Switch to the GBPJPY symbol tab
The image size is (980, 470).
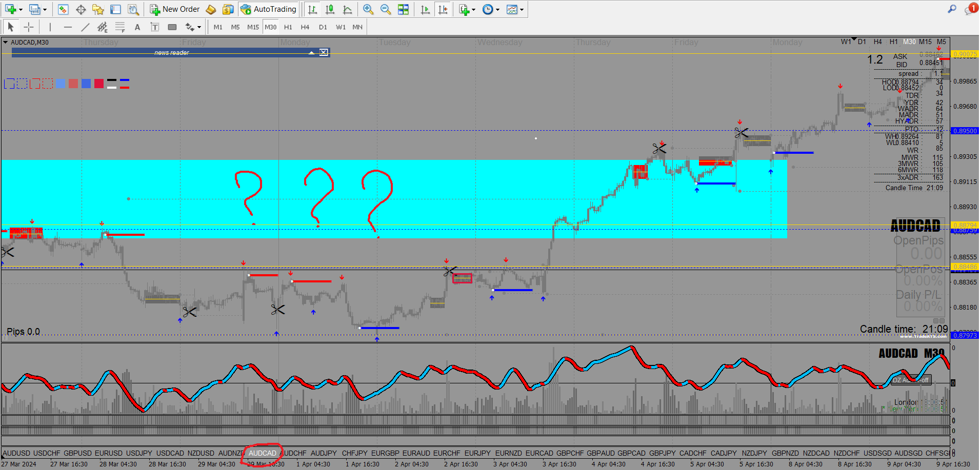pyautogui.click(x=663, y=453)
